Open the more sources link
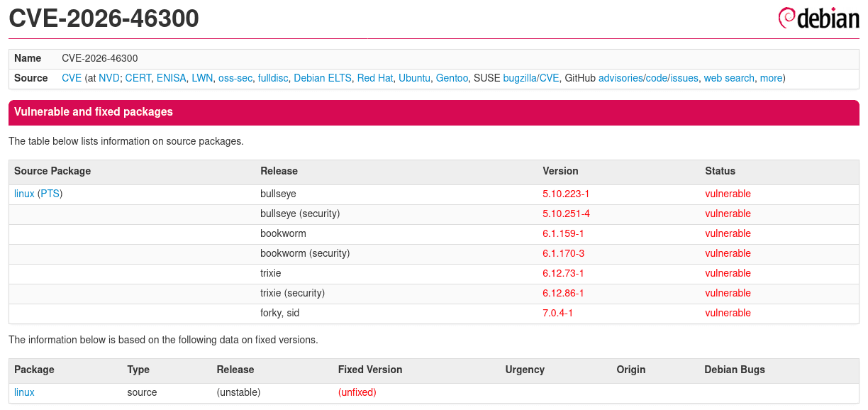This screenshot has height=410, width=868. pyautogui.click(x=771, y=78)
